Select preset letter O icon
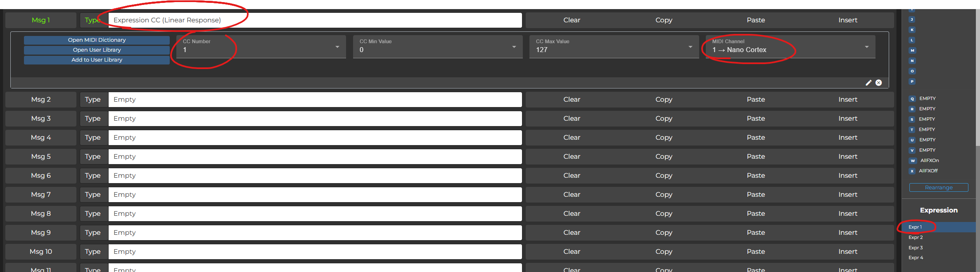 pyautogui.click(x=912, y=71)
